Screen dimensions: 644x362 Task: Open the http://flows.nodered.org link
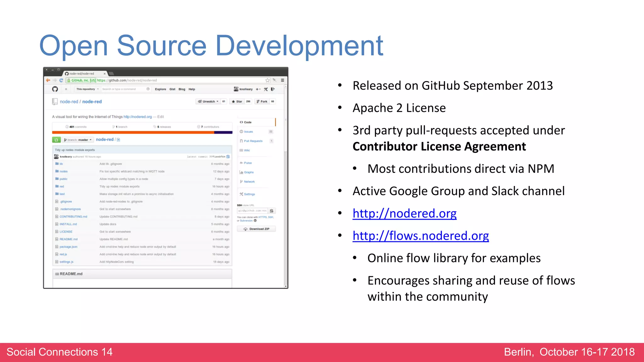coord(420,236)
